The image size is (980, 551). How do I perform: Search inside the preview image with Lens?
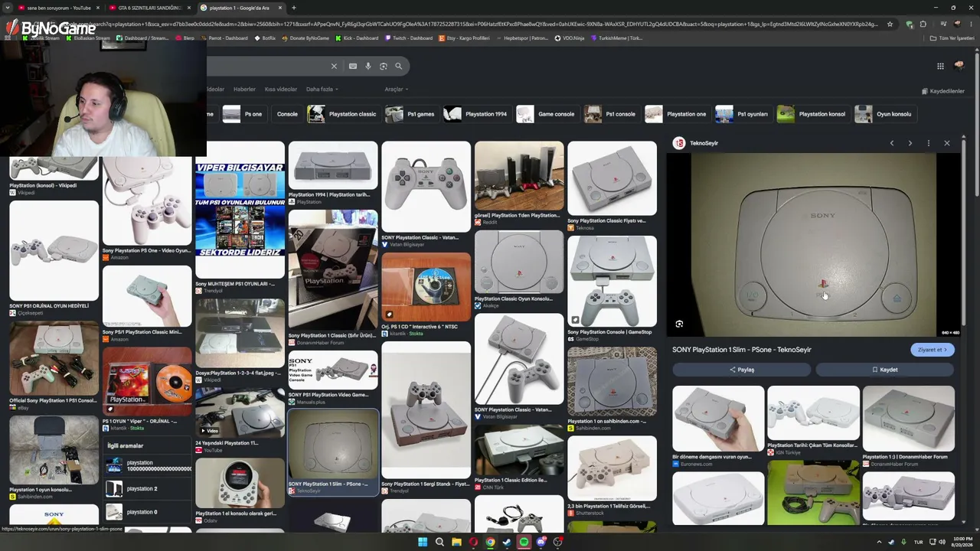pos(679,324)
